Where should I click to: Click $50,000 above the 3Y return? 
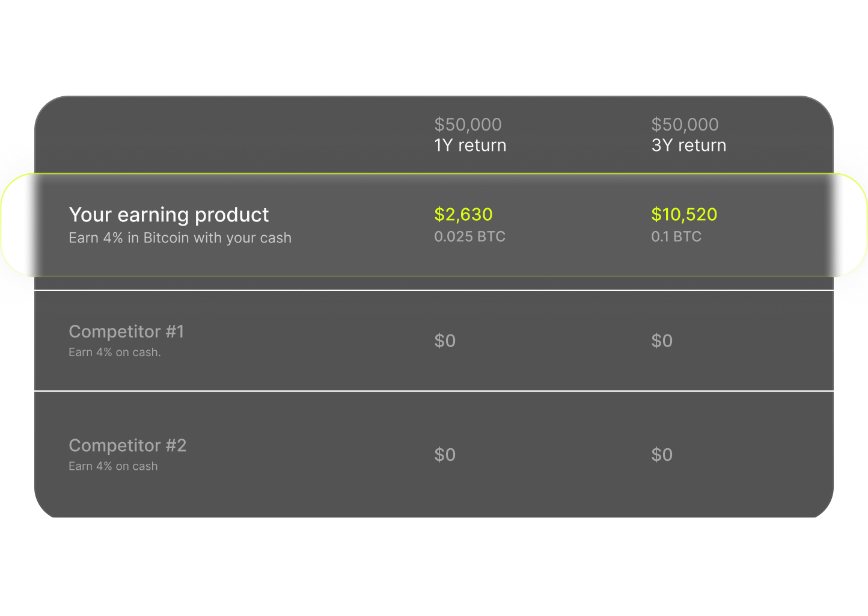(685, 125)
